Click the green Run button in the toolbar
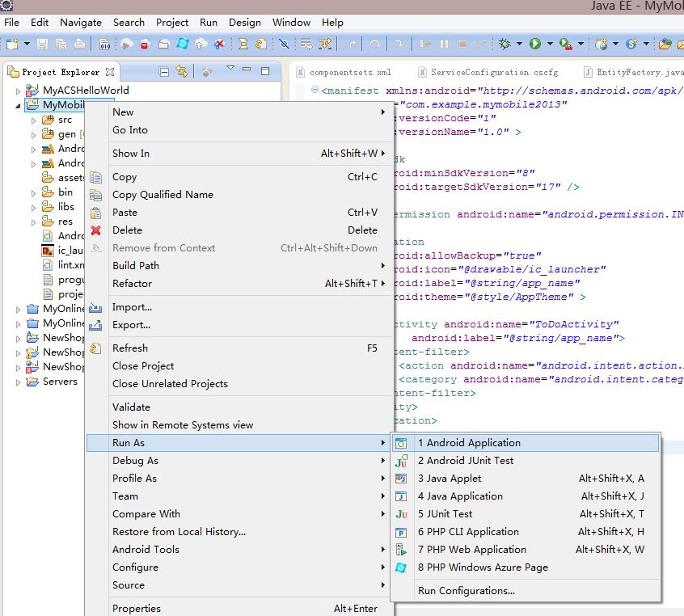 click(x=534, y=44)
